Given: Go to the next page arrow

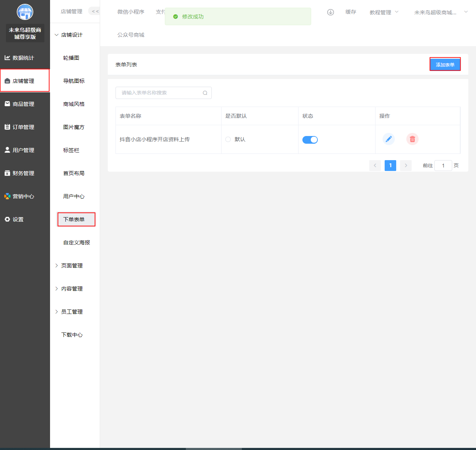Looking at the screenshot, I should pos(406,165).
